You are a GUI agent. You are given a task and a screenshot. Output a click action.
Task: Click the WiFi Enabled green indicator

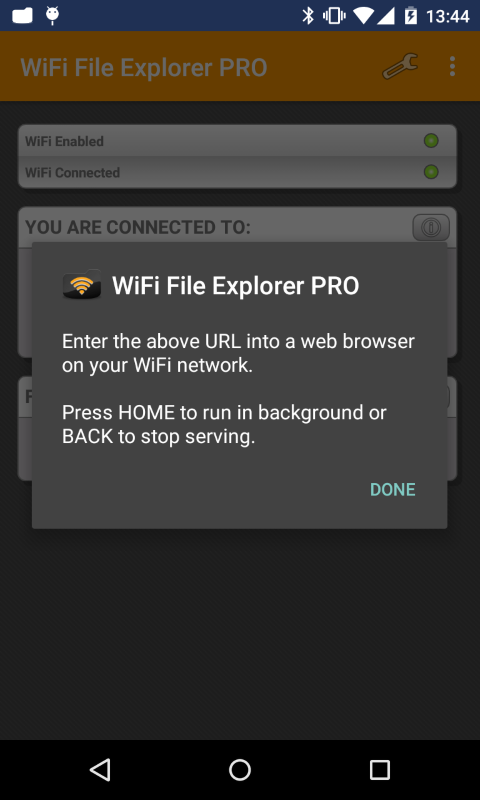point(431,141)
